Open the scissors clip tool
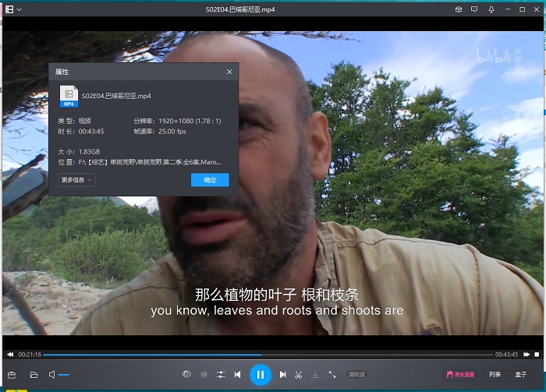 click(298, 375)
